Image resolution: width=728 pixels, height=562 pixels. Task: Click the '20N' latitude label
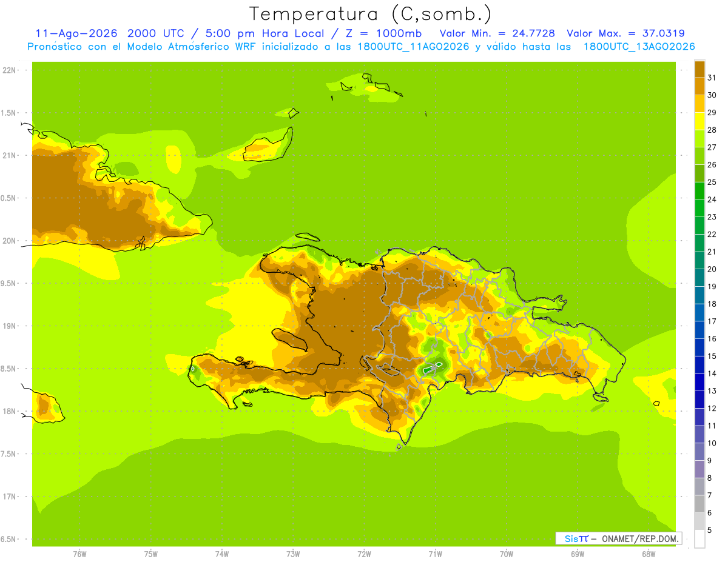[10, 241]
